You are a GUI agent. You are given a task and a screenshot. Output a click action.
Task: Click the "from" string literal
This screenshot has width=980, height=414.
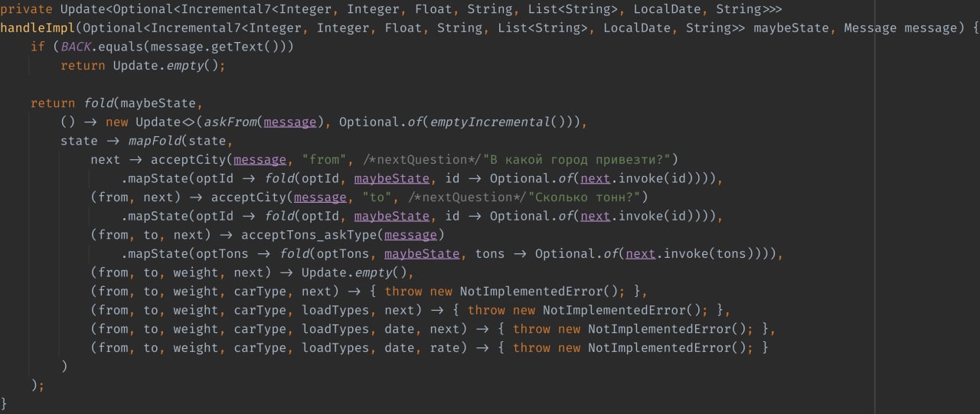[x=324, y=159]
